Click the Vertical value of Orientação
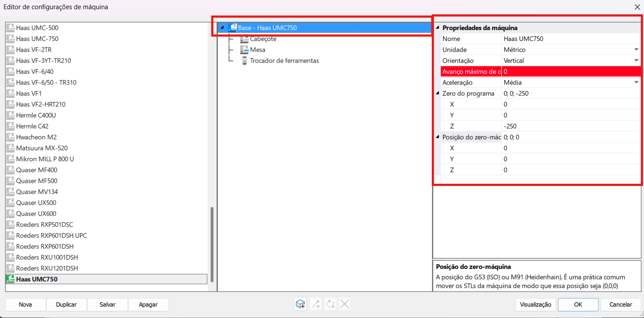 [x=514, y=60]
